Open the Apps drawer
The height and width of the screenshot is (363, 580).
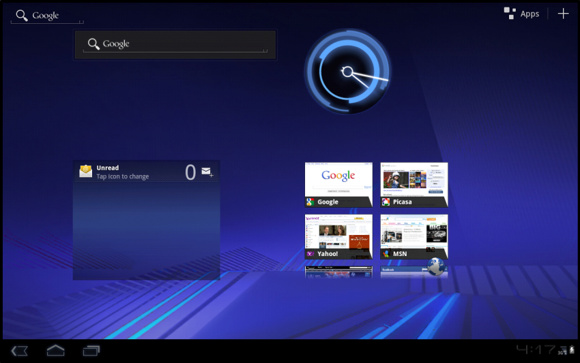click(522, 14)
